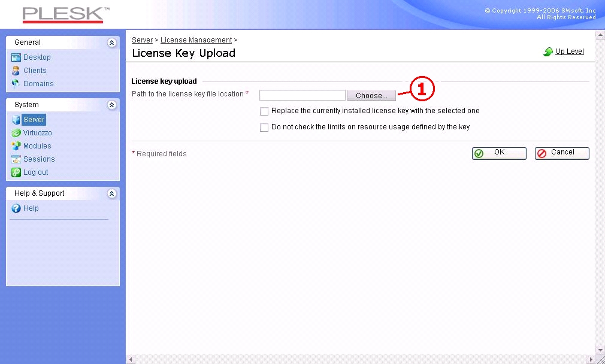Click the Sessions icon in sidebar
This screenshot has height=364, width=605.
click(x=16, y=159)
